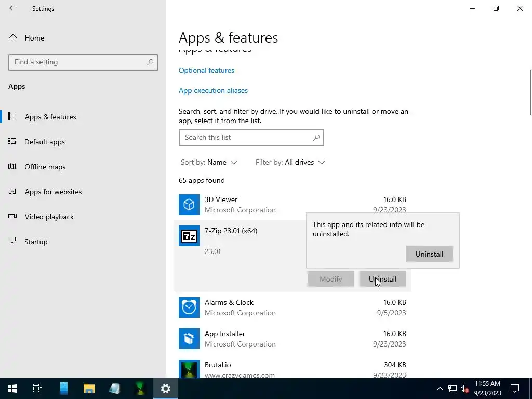
Task: Click the taskbar clock showing 11:55 AM
Action: coord(487,389)
